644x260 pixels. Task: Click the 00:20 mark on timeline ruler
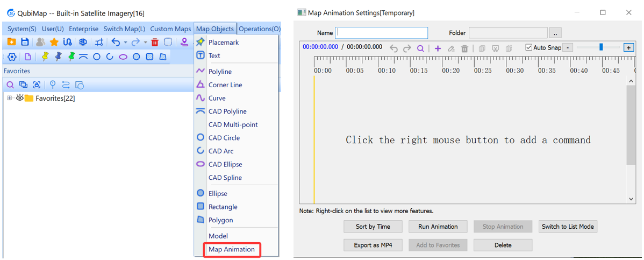tap(450, 71)
